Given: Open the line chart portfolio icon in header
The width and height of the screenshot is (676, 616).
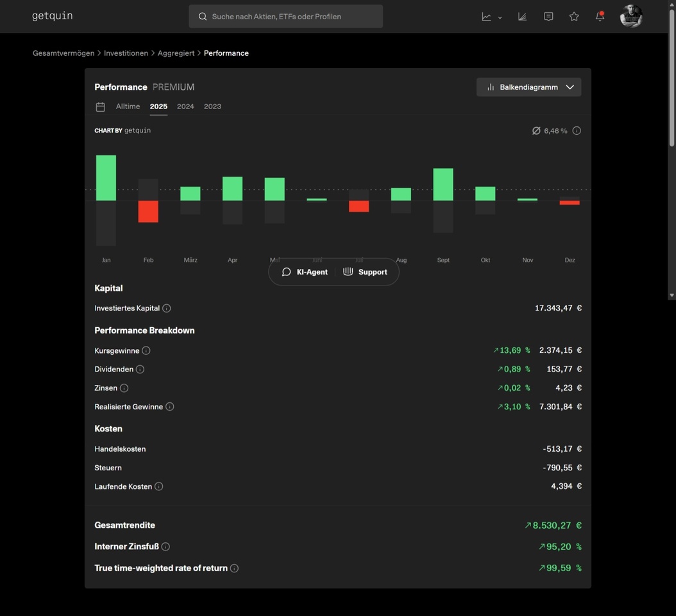Looking at the screenshot, I should tap(486, 17).
